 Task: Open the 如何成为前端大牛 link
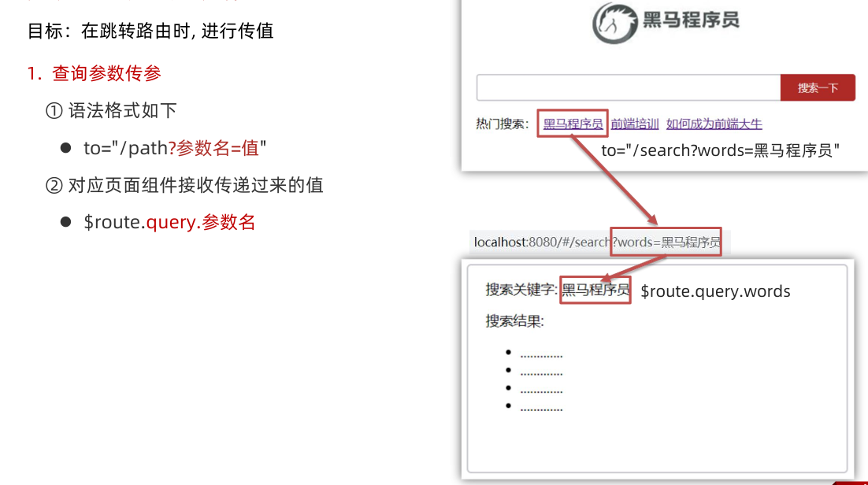click(714, 124)
